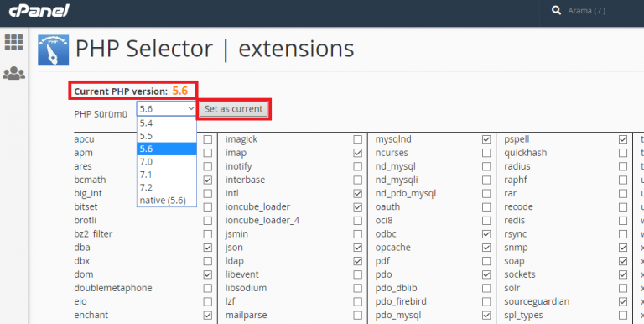Select version 7.2 from list
The height and width of the screenshot is (324, 644).
(167, 187)
